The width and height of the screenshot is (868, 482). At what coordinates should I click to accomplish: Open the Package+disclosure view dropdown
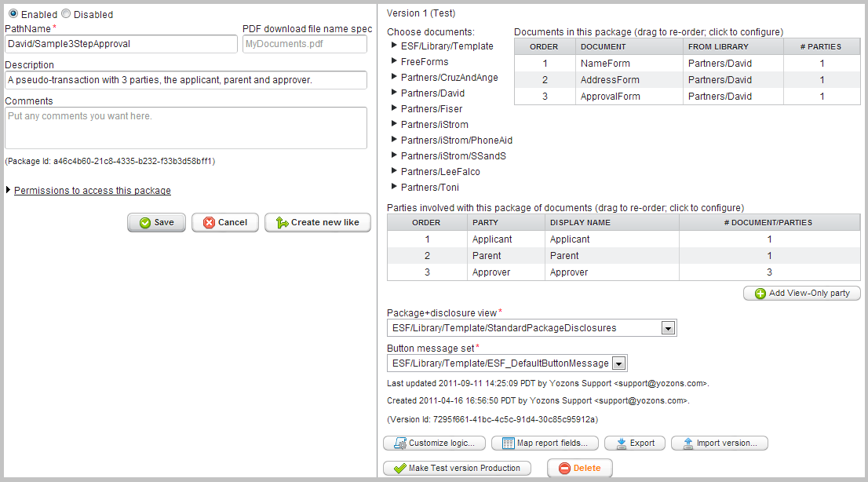(x=668, y=328)
